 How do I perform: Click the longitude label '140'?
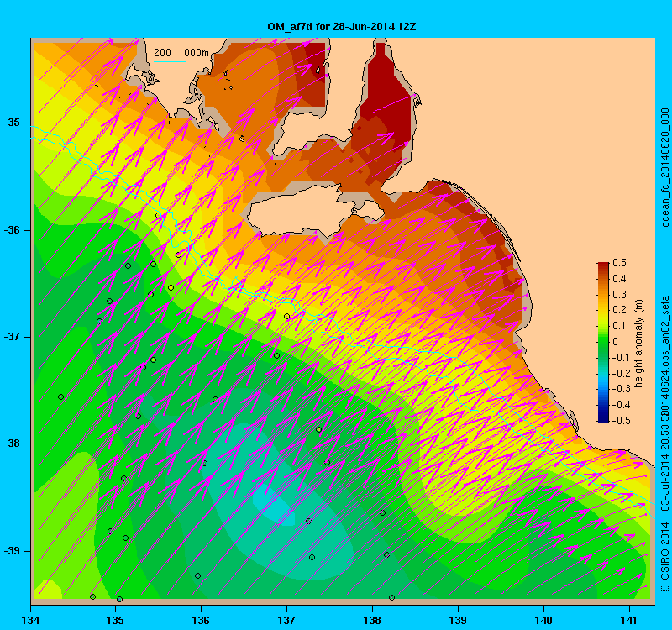(x=543, y=621)
